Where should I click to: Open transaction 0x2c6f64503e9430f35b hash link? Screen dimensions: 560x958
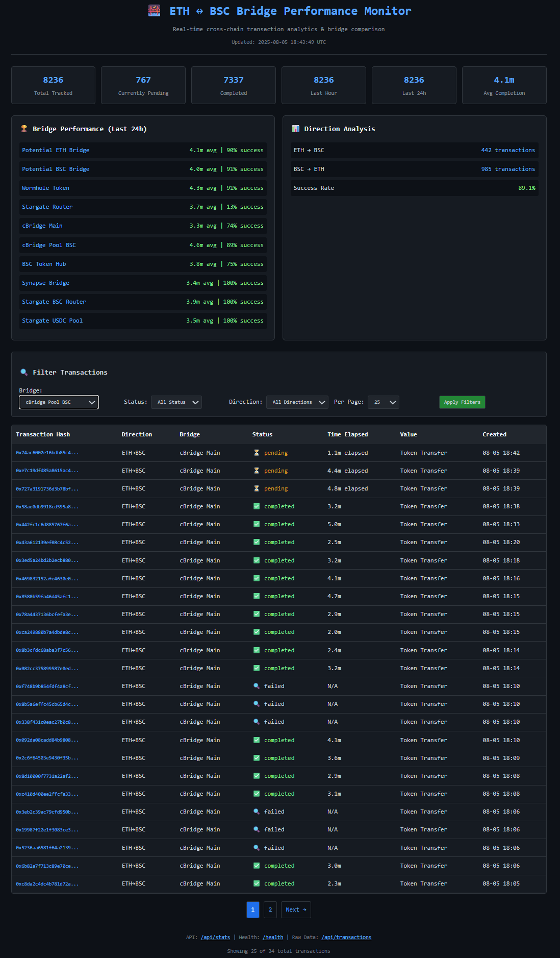click(x=47, y=758)
